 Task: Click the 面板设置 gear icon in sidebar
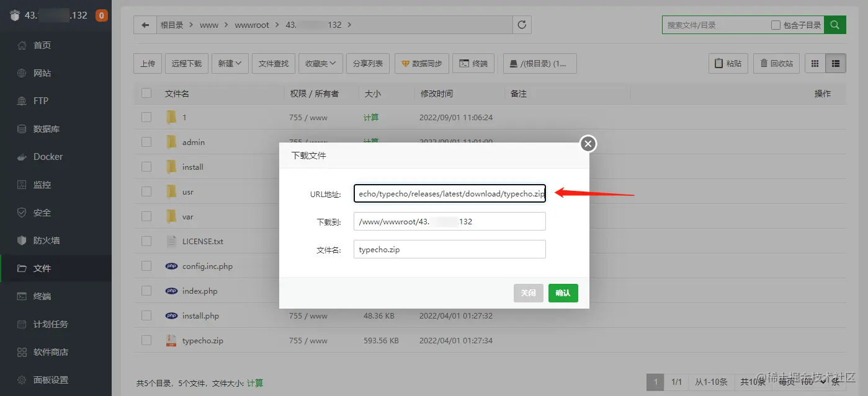pyautogui.click(x=22, y=380)
